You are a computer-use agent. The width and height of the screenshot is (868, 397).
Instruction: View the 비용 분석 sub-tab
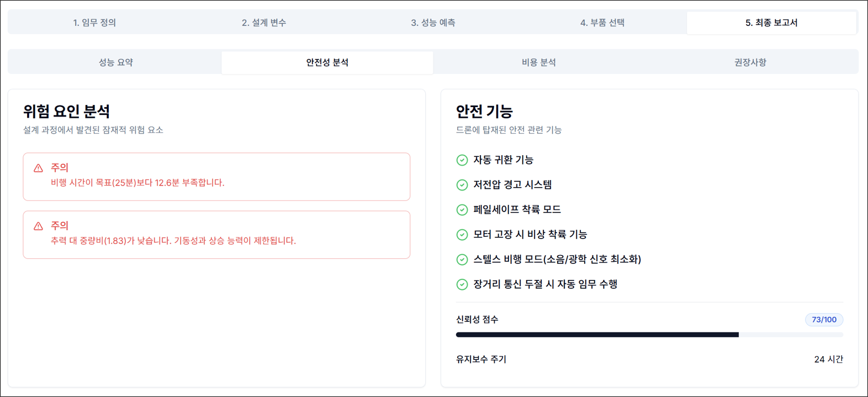pos(539,62)
